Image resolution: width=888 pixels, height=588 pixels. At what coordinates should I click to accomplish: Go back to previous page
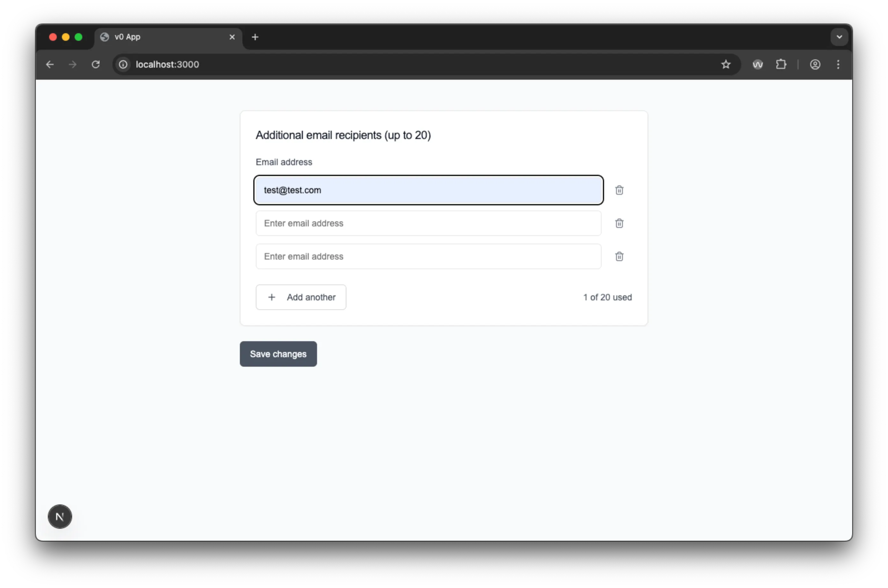pos(50,64)
